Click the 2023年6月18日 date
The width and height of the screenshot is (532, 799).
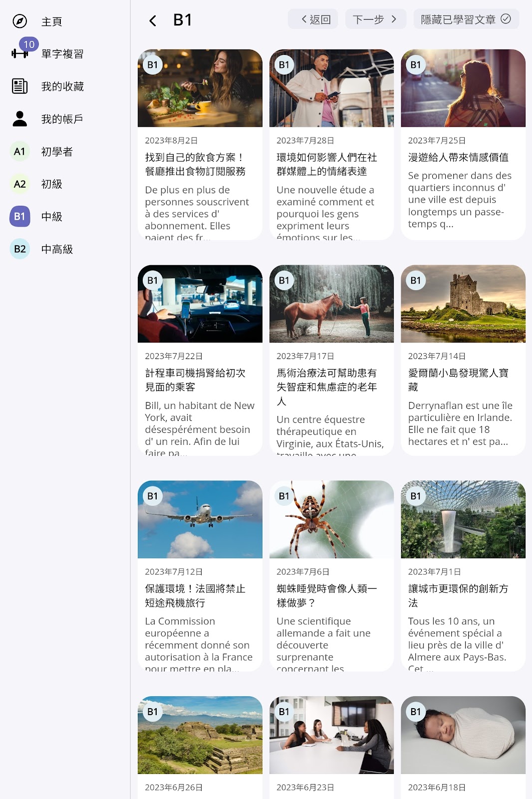coord(437,788)
